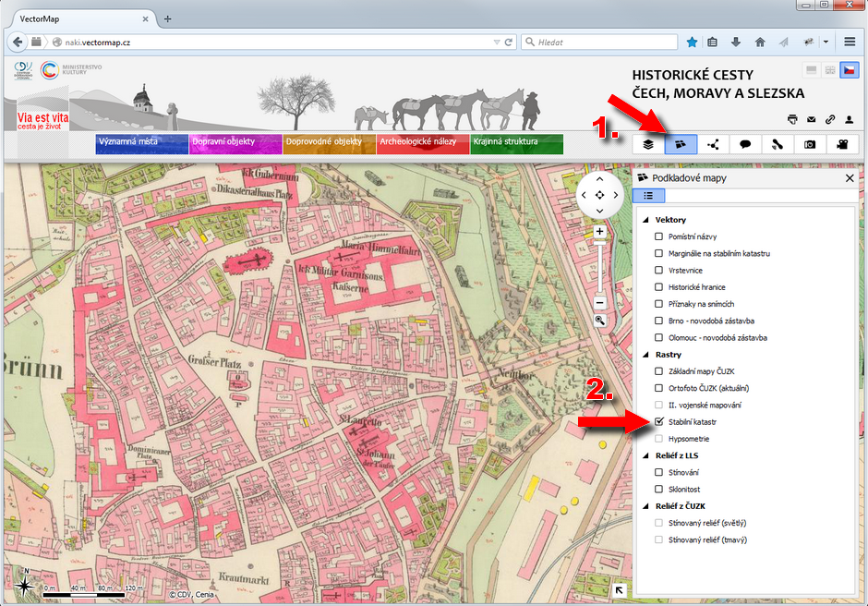Check Olomouc - novodobá zástavba

pyautogui.click(x=658, y=337)
